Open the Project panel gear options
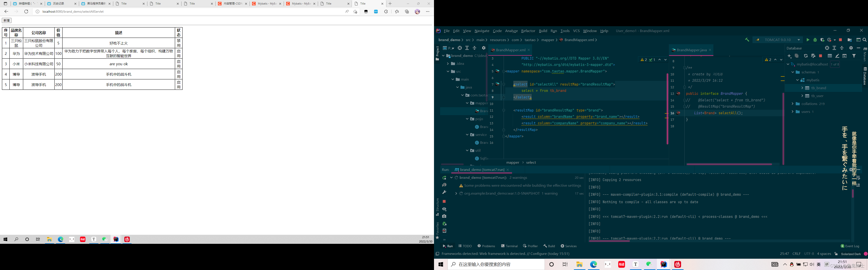Image resolution: width=868 pixels, height=270 pixels. pos(484,48)
